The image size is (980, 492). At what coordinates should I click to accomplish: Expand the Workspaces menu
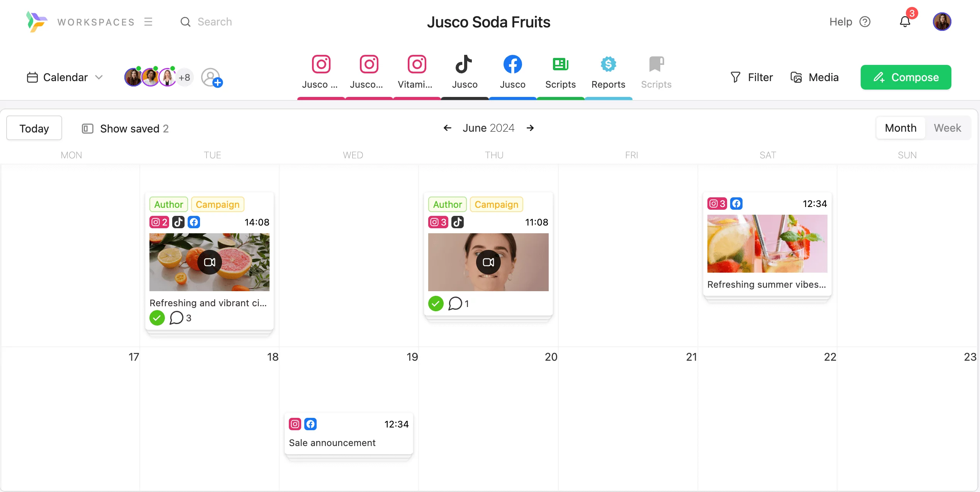pos(148,21)
